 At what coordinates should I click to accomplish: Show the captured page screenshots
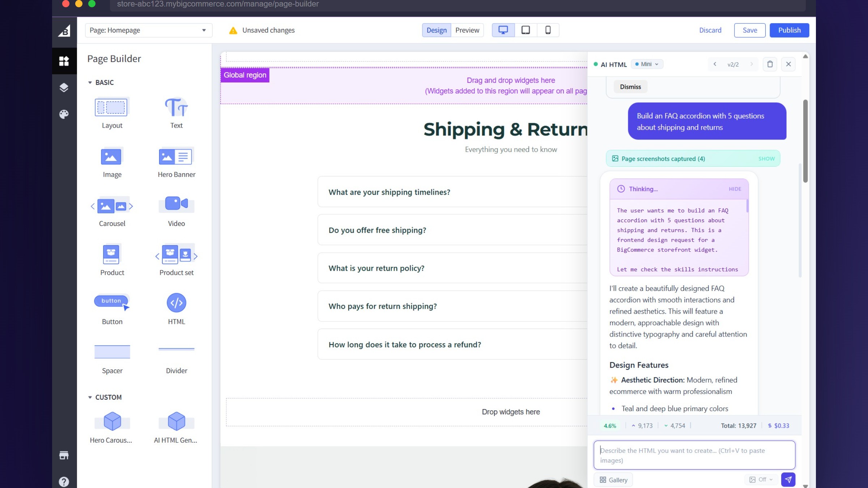pos(767,158)
